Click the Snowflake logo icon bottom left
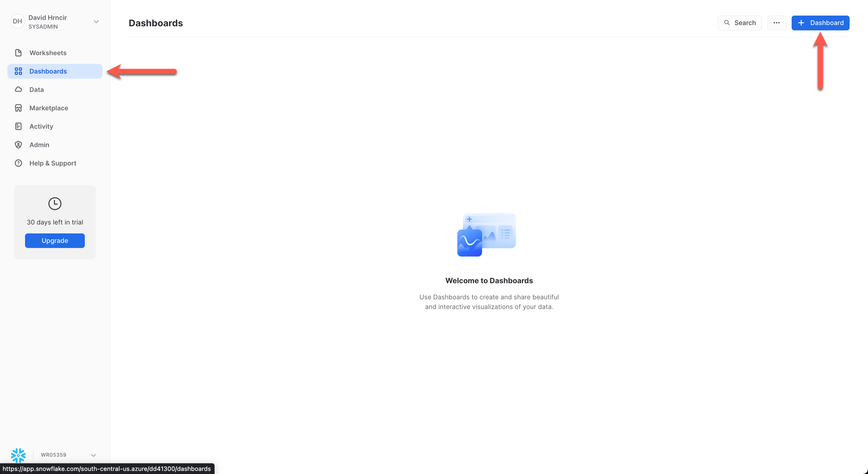868x474 pixels. coord(18,455)
